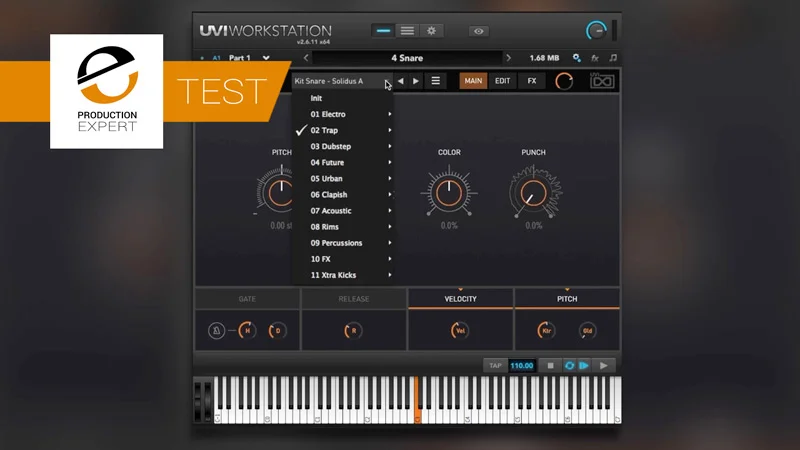Expand the 02 Trap submenu

tap(342, 130)
